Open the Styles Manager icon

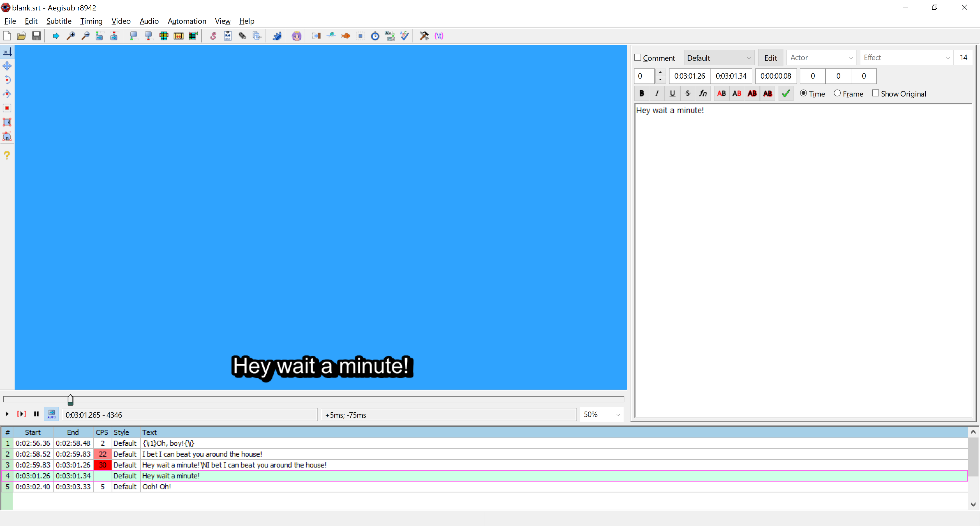[213, 36]
